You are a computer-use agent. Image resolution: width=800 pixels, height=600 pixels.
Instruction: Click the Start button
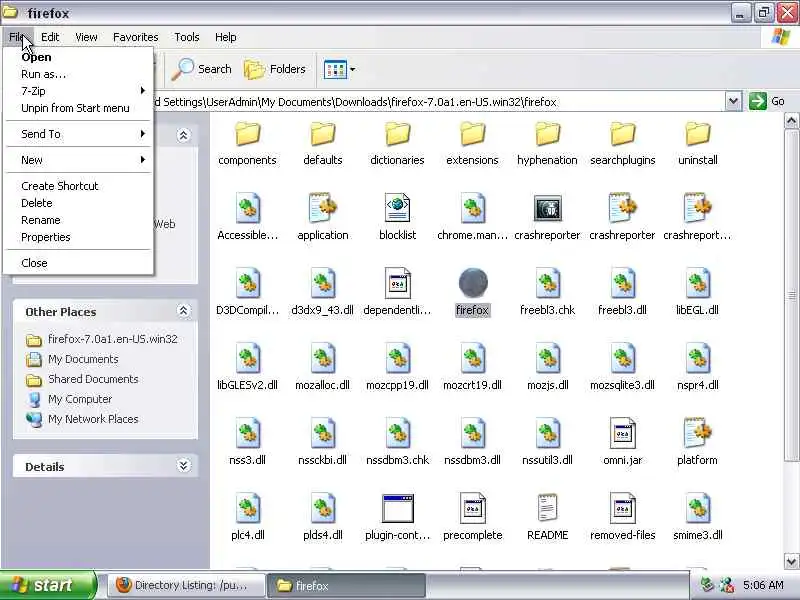coord(48,585)
